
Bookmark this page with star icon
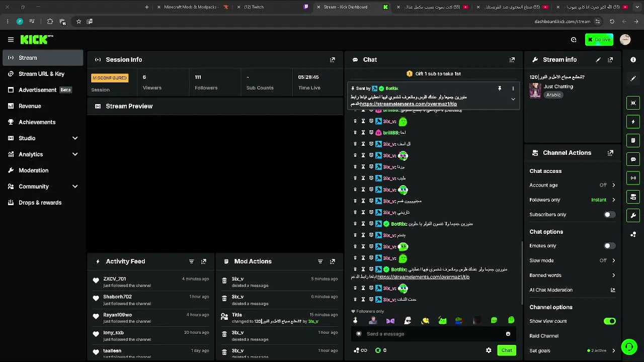(x=78, y=22)
